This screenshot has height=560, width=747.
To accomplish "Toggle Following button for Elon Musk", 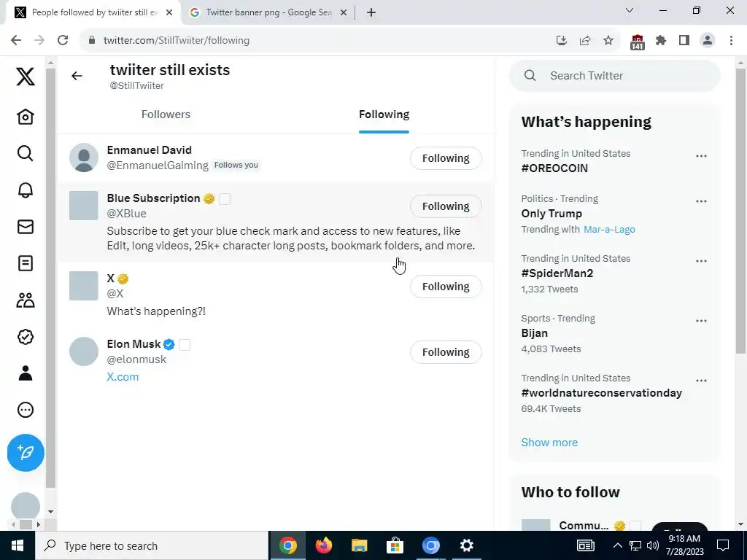I will click(446, 352).
